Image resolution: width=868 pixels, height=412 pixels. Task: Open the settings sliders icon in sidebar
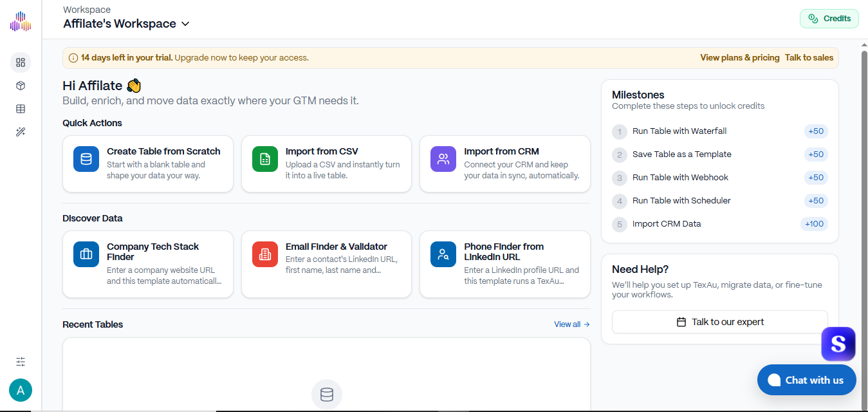tap(21, 362)
